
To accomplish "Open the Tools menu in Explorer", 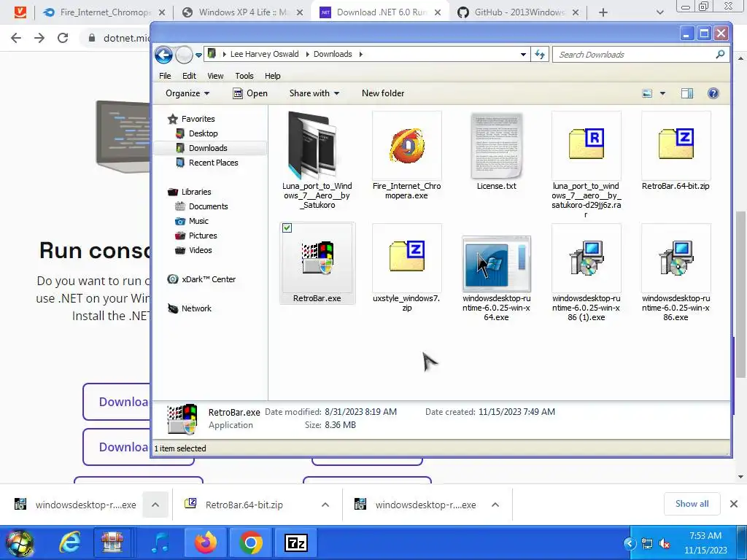I will 244,76.
